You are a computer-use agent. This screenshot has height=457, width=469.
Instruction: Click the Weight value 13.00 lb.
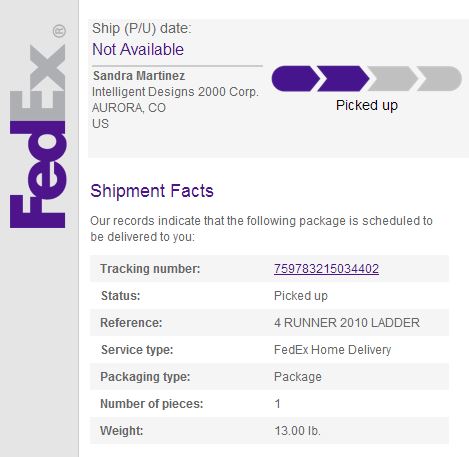point(297,431)
